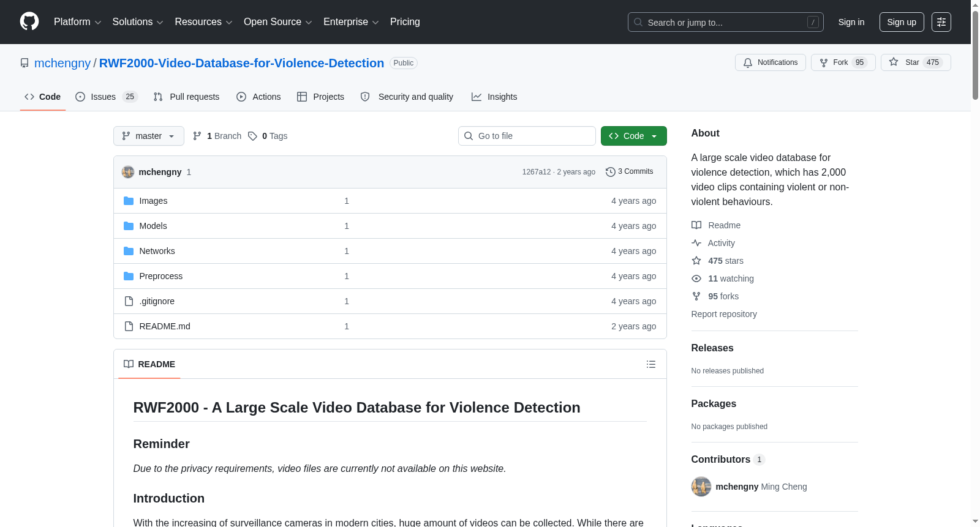
Task: Open the mchengny owner link in title
Action: pos(62,63)
